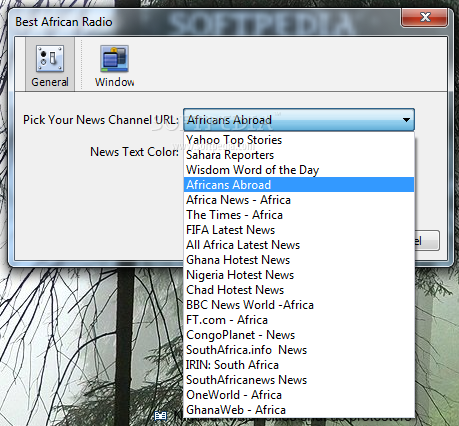Open the Window settings tab icon

[x=114, y=59]
